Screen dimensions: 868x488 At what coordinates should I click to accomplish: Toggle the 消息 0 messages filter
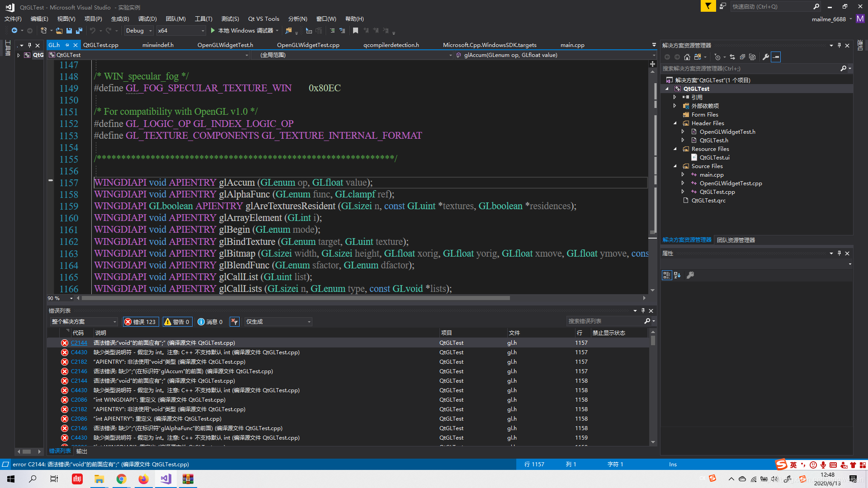(210, 321)
